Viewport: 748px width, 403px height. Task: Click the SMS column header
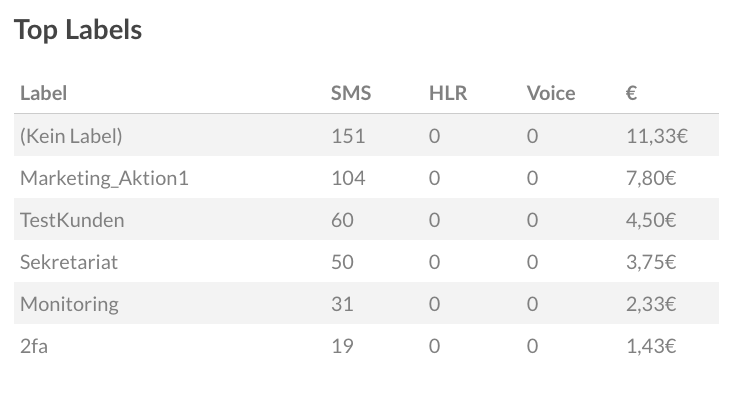350,93
